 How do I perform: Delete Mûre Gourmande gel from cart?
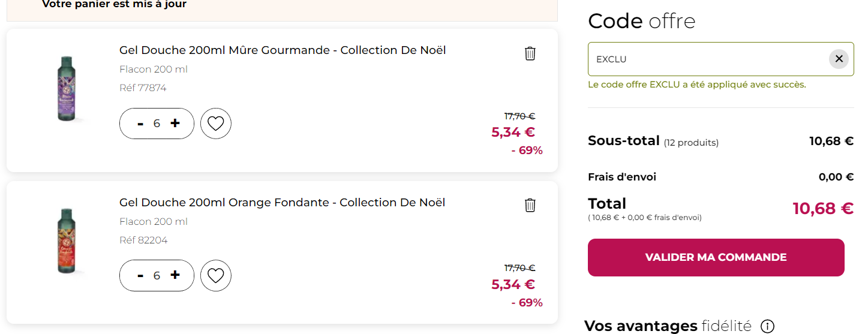530,53
